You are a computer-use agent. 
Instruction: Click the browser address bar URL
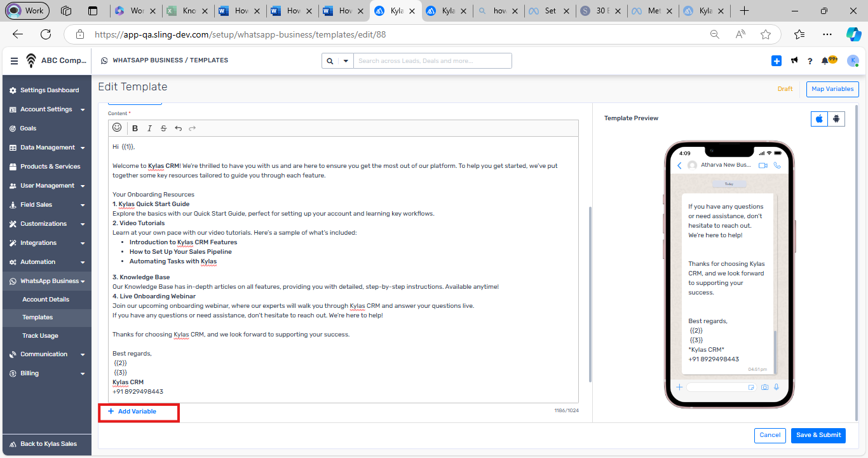pyautogui.click(x=240, y=35)
